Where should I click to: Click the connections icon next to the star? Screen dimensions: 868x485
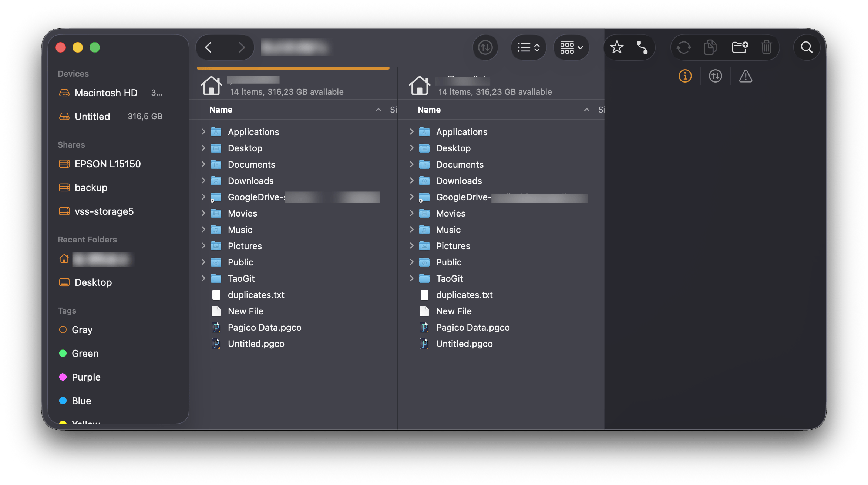tap(642, 47)
